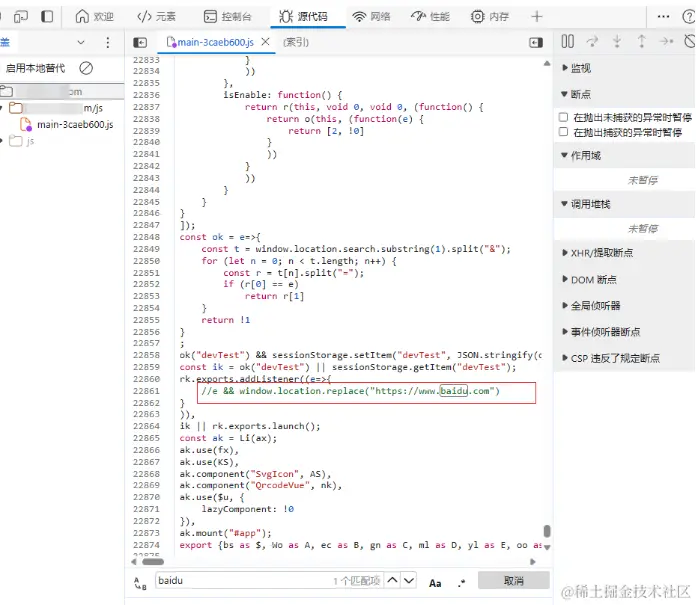Switch to the Elements (元素) tab
Viewport: 696px width, 605px height.
[x=156, y=17]
